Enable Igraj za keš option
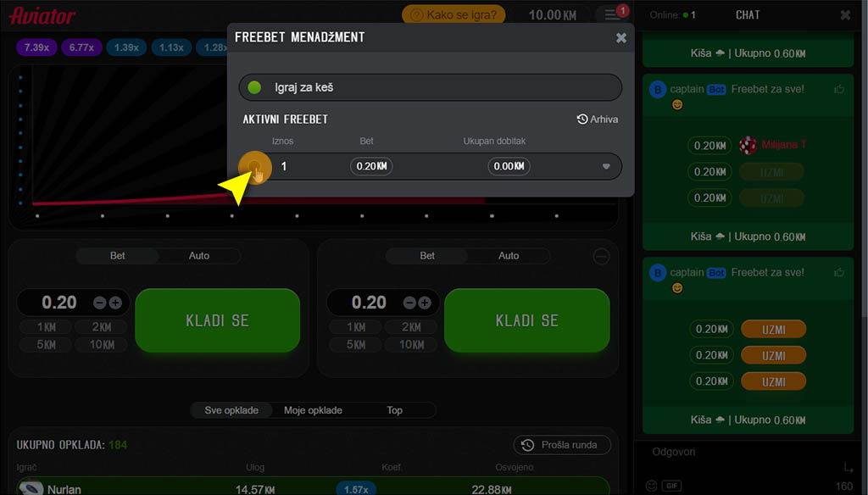The width and height of the screenshot is (868, 495). 254,87
